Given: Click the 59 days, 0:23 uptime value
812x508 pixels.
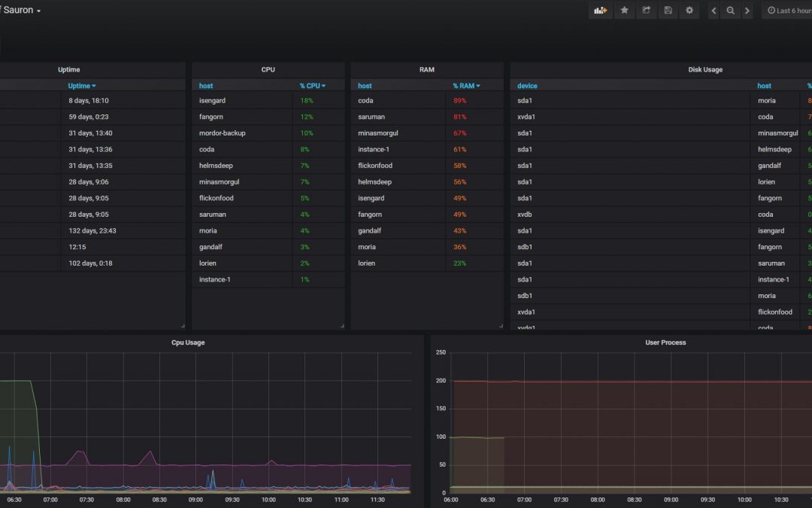Looking at the screenshot, I should (89, 117).
